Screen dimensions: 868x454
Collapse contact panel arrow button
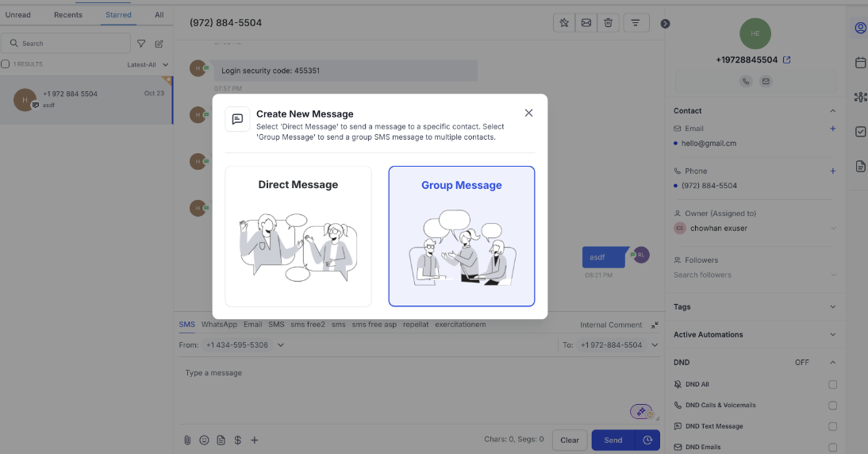tap(665, 24)
